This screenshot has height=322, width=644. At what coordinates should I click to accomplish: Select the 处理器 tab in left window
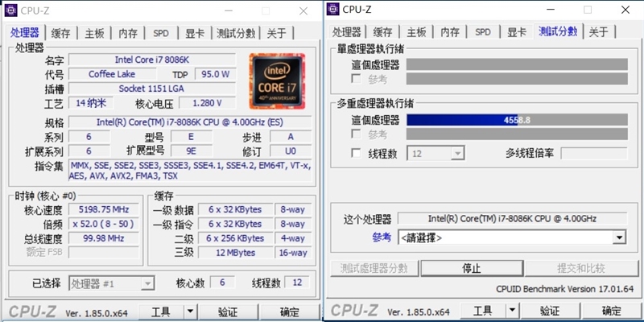pyautogui.click(x=25, y=32)
